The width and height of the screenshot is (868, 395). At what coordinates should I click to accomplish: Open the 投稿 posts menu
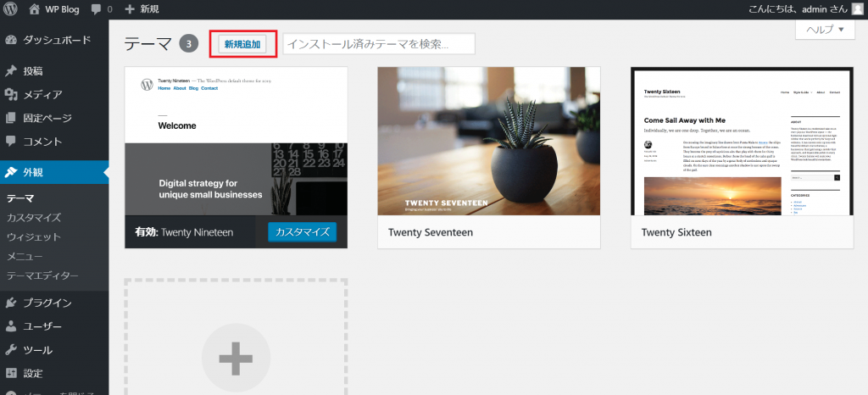click(33, 70)
